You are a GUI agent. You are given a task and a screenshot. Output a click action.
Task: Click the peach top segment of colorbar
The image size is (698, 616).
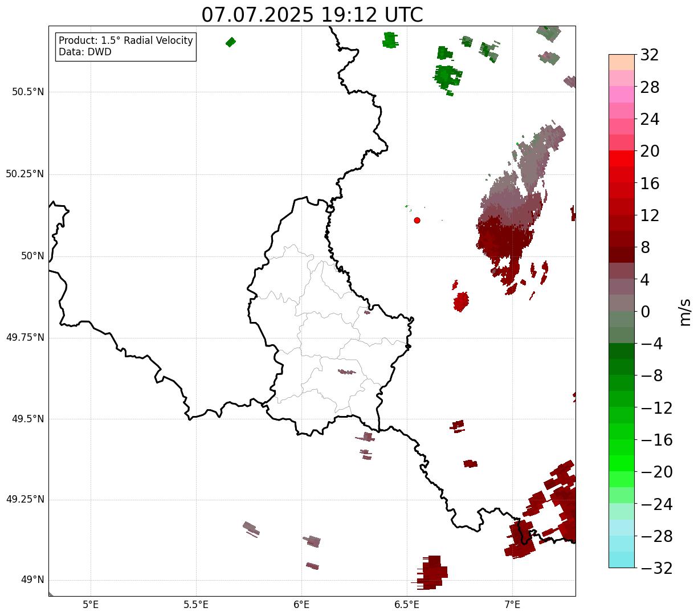(621, 62)
